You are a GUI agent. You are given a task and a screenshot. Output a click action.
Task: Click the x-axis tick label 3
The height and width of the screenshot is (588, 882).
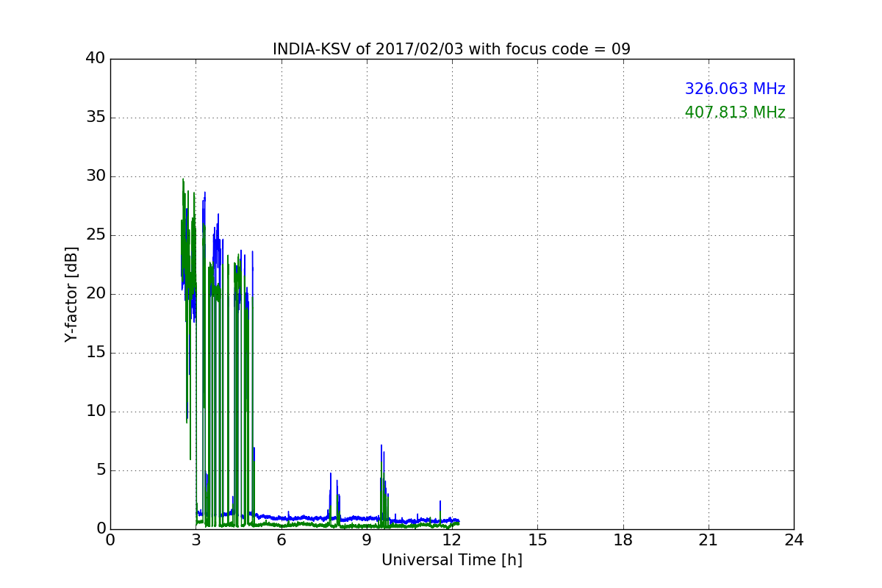196,540
